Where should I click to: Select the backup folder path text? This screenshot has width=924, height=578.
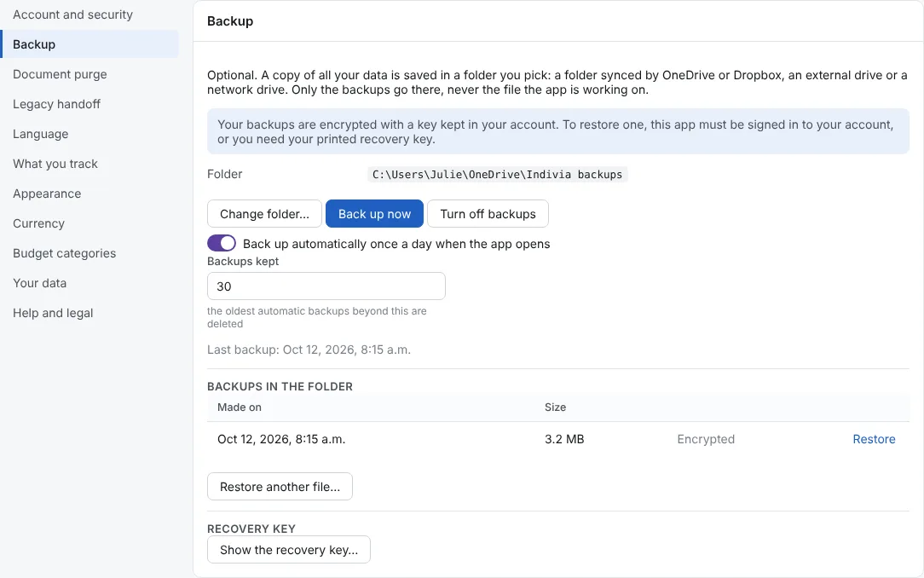pos(497,175)
